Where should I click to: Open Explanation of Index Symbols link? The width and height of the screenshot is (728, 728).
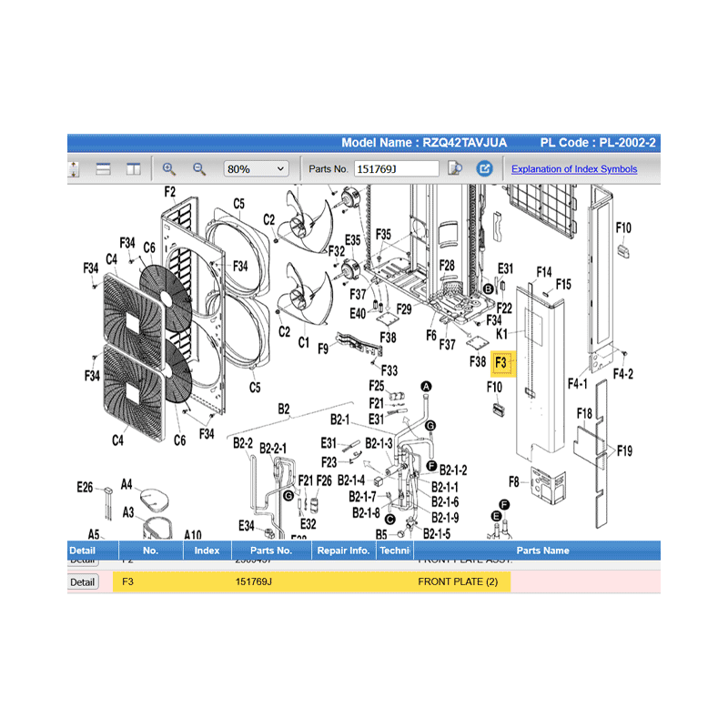pyautogui.click(x=574, y=169)
